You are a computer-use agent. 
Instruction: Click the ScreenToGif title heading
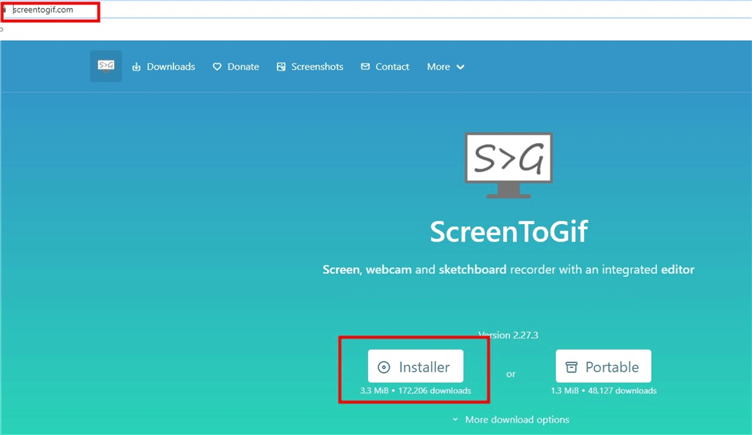(x=509, y=232)
